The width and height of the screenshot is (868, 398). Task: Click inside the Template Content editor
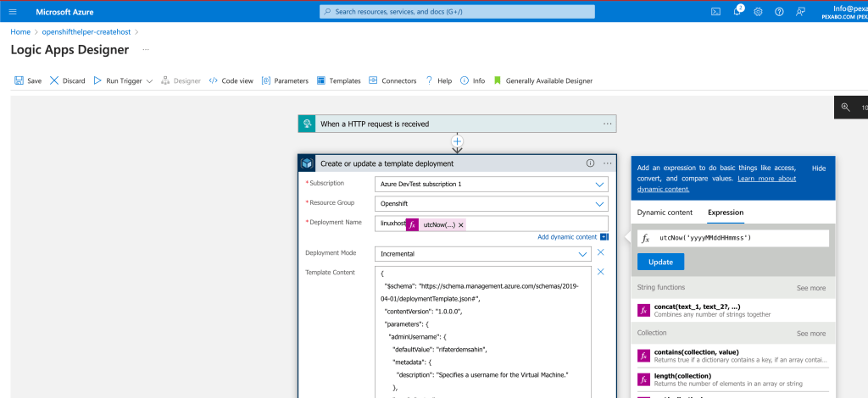[x=482, y=332]
